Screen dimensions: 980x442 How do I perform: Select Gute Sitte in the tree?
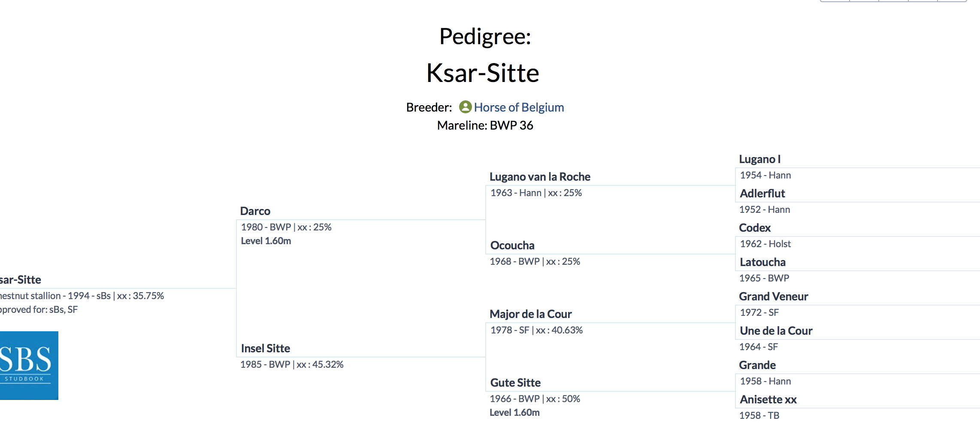(x=515, y=383)
